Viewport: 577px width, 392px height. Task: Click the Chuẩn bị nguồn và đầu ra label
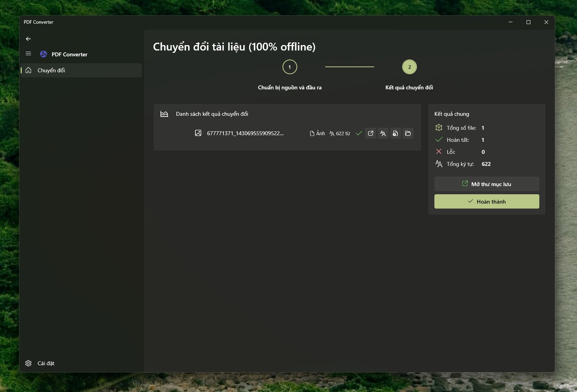290,87
